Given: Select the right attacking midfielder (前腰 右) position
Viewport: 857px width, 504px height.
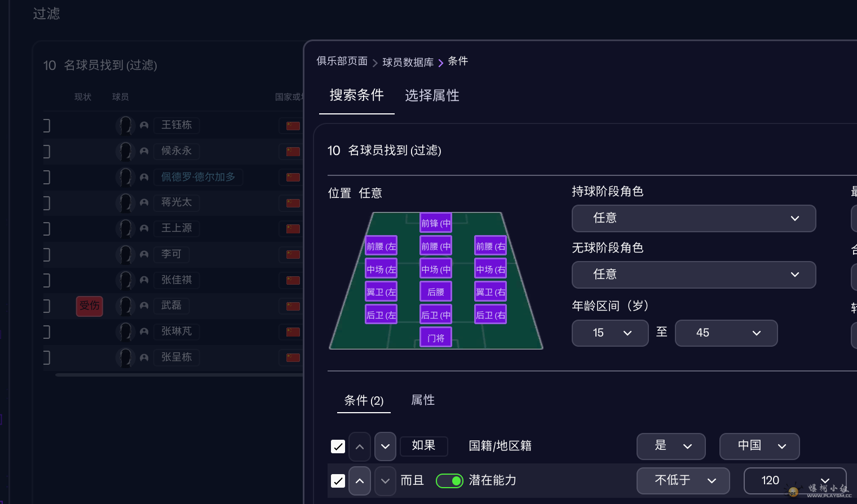Looking at the screenshot, I should click(491, 246).
